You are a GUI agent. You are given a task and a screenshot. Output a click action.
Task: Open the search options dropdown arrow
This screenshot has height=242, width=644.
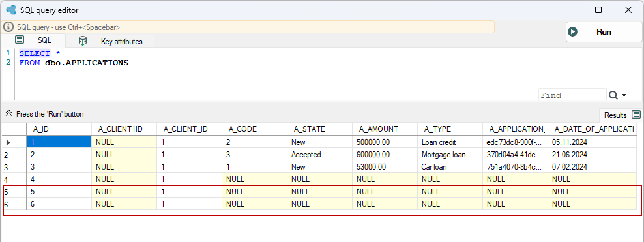[624, 95]
